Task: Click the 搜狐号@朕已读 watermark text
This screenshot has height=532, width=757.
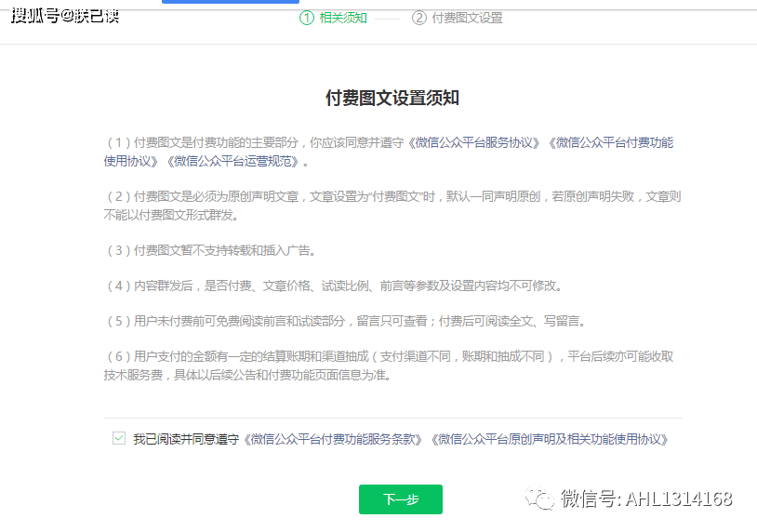Action: (65, 16)
